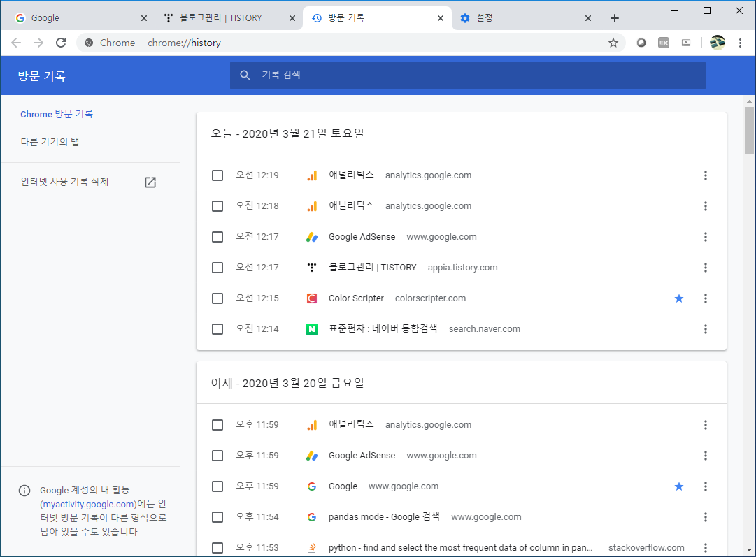Follow the myactivity.google.com link
The width and height of the screenshot is (756, 557).
click(89, 505)
